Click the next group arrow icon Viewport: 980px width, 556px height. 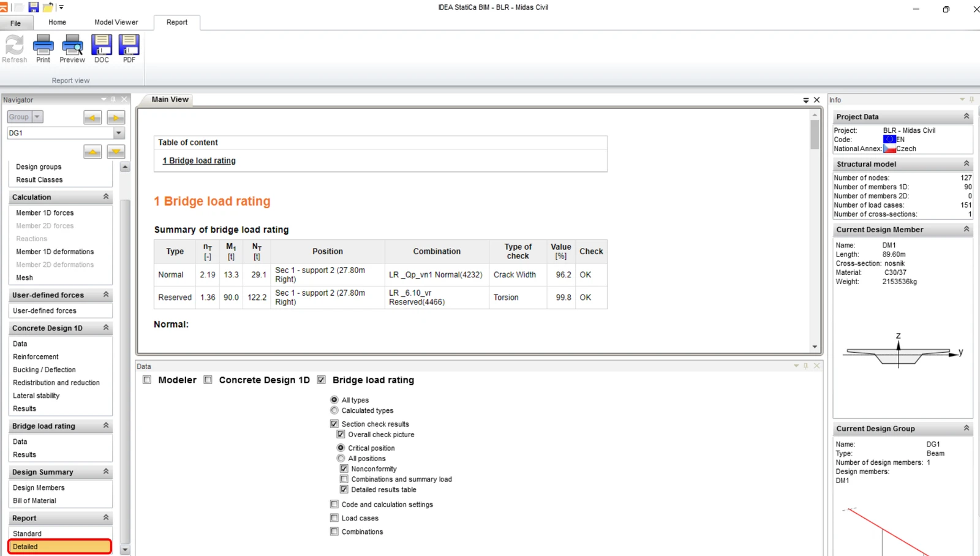coord(116,118)
